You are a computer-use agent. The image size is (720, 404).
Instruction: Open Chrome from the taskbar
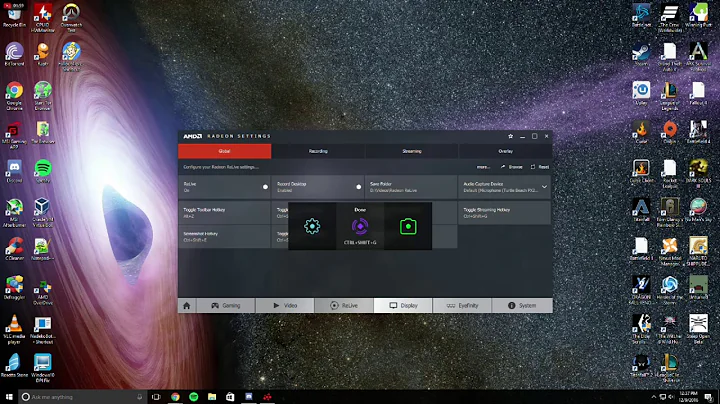(175, 397)
